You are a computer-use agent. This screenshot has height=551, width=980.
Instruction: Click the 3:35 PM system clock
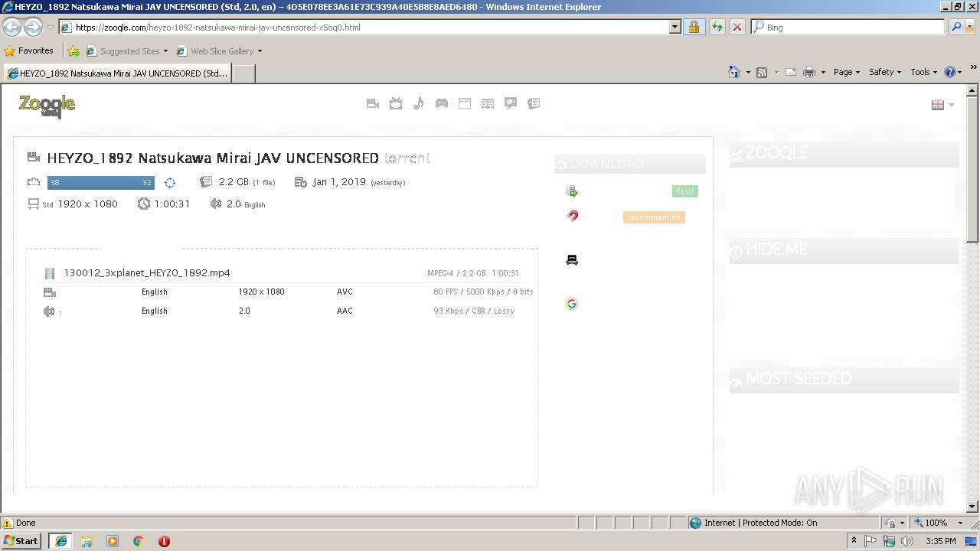pos(941,541)
